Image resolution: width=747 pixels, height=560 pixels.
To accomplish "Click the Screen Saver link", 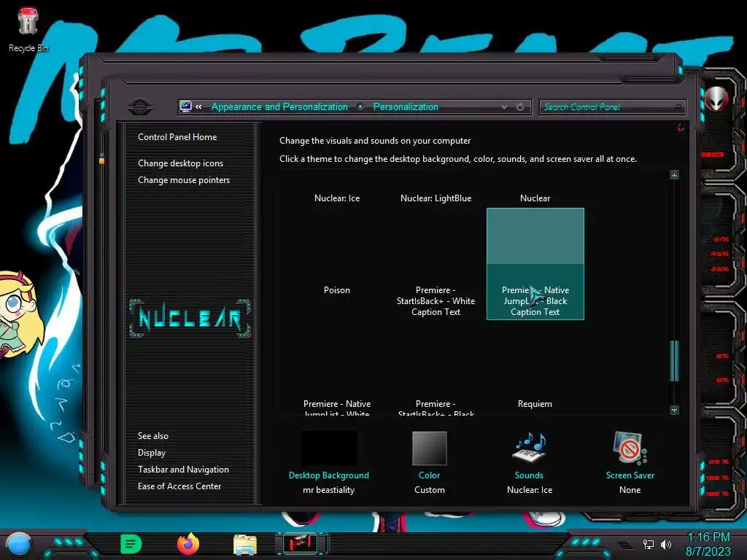I will (630, 475).
